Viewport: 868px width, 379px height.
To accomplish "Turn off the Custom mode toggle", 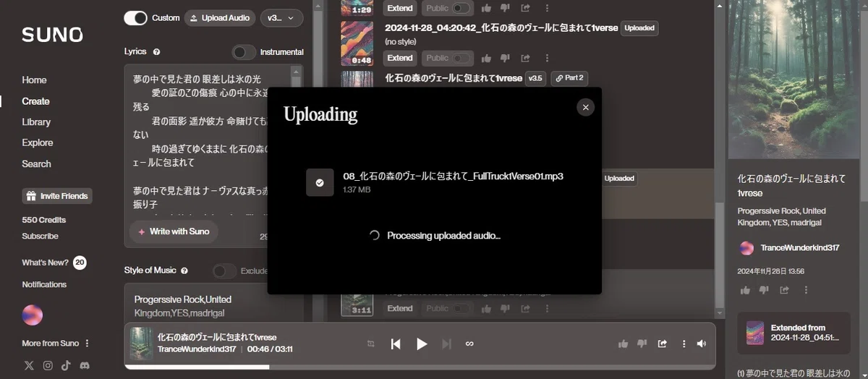I will click(x=135, y=18).
